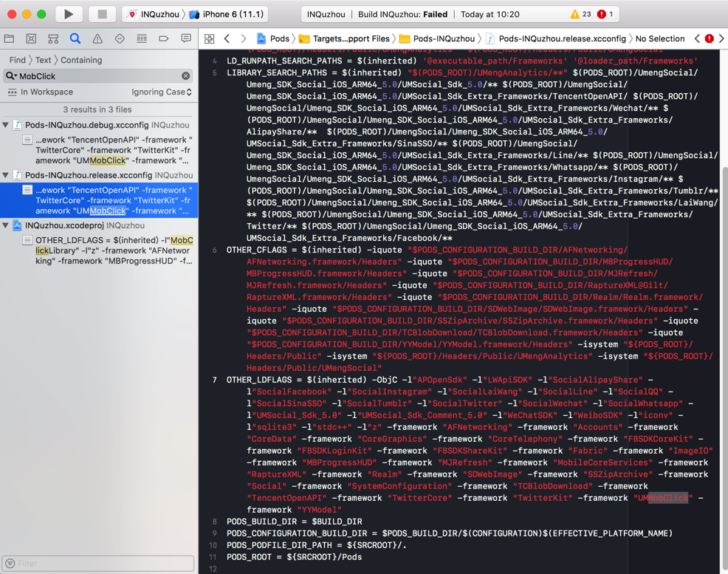The height and width of the screenshot is (574, 728).
Task: Click the red issue icon in jump bar
Action: coord(709,38)
